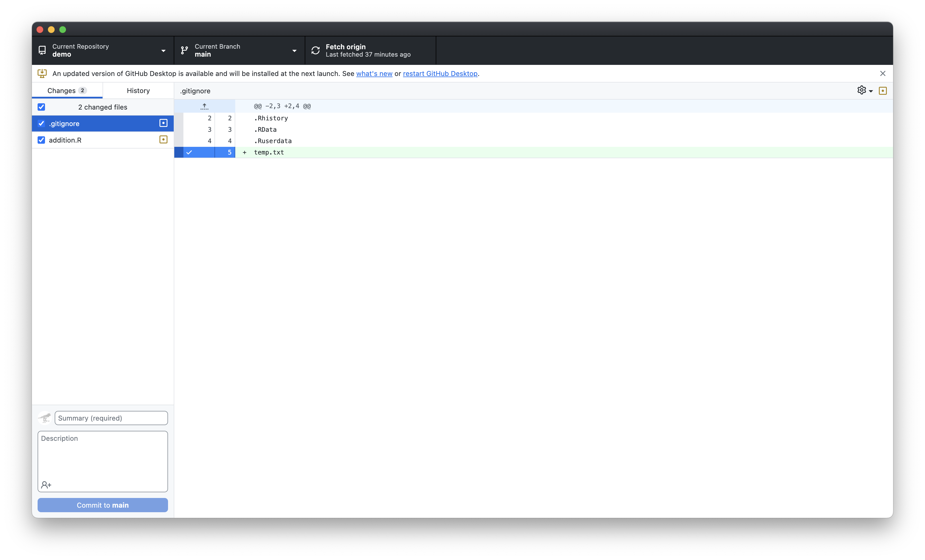Click the add co-authors icon
Viewport: 925px width, 560px height.
46,485
